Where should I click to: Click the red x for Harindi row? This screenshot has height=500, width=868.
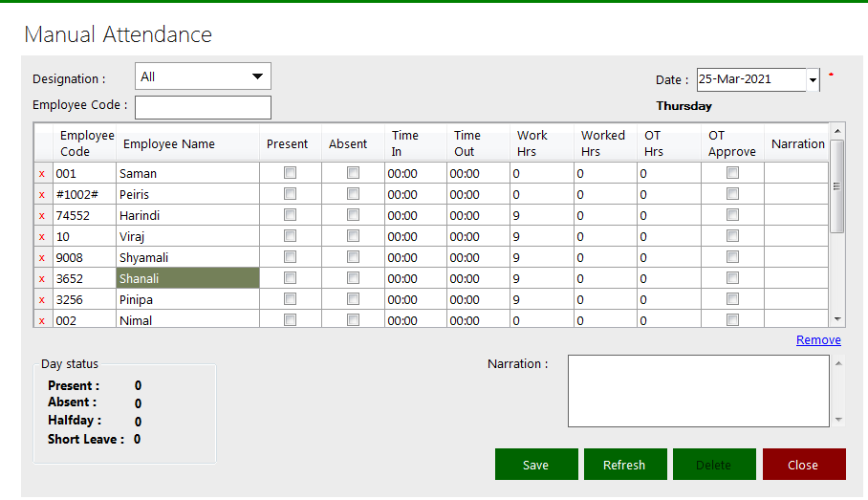[41, 216]
